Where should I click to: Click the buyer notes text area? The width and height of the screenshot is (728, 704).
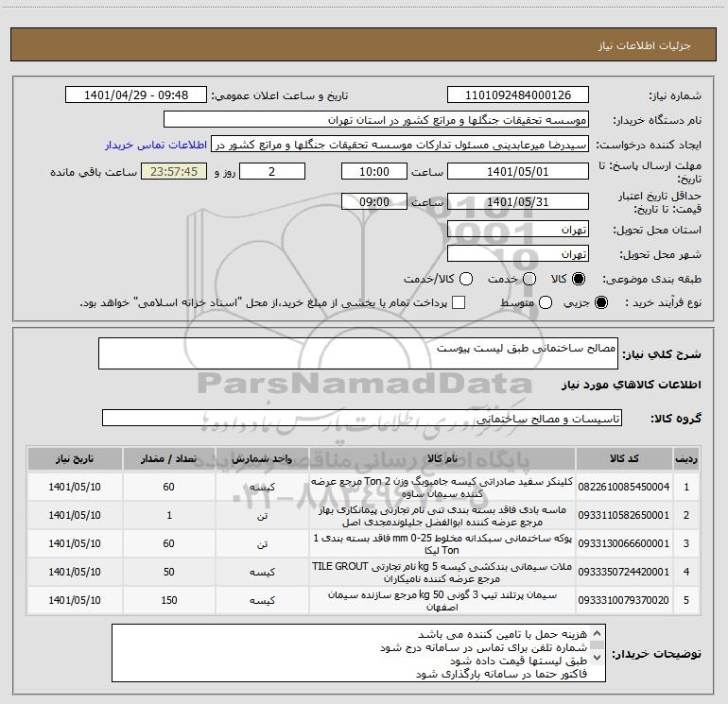pyautogui.click(x=358, y=653)
